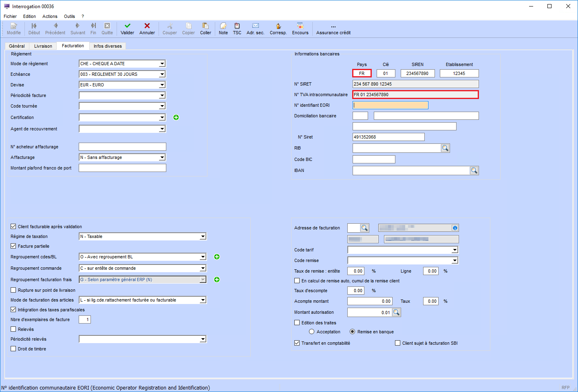
Task: Enable Rupture sur point de livraison
Action: [13, 290]
